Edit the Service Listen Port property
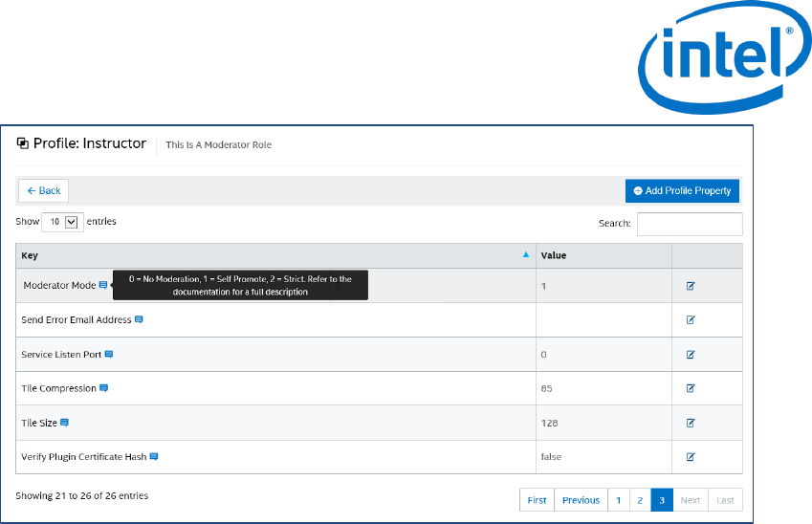The image size is (812, 524). point(690,355)
